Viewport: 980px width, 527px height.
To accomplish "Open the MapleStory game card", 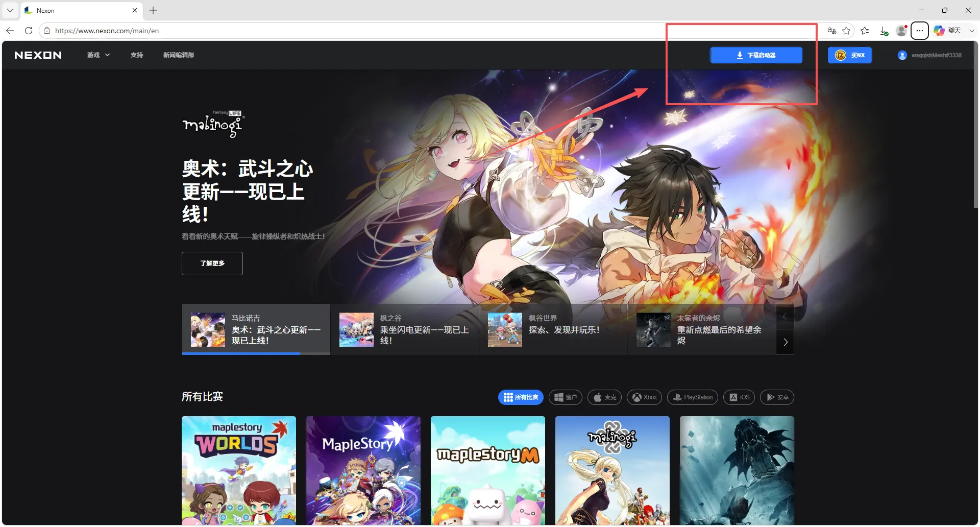I will coord(363,470).
